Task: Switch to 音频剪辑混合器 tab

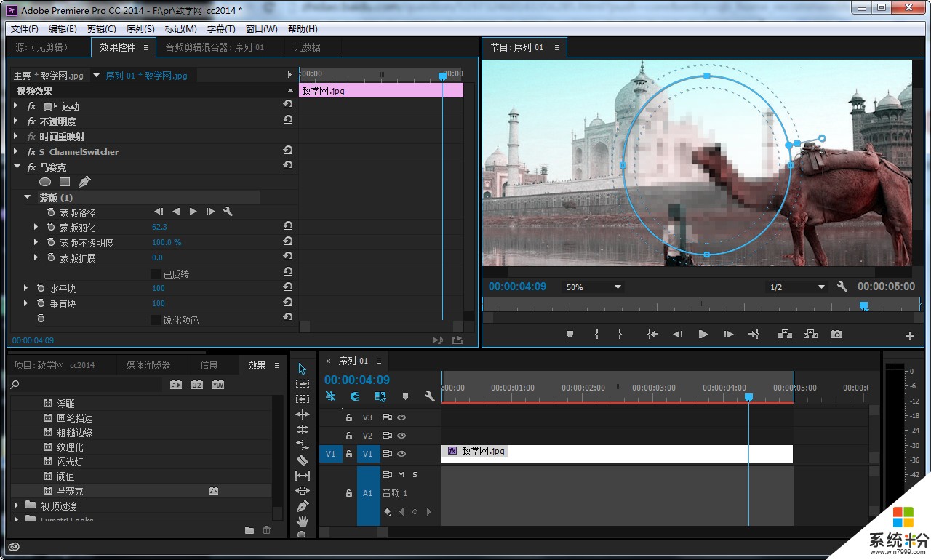Action: tap(215, 47)
